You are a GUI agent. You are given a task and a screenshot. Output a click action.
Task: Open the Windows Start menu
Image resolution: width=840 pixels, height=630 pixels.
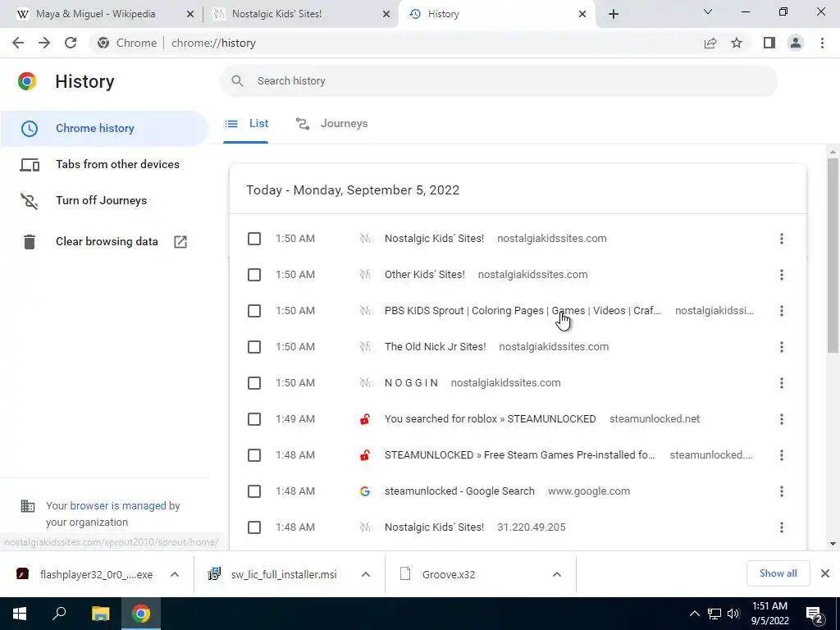coord(20,614)
